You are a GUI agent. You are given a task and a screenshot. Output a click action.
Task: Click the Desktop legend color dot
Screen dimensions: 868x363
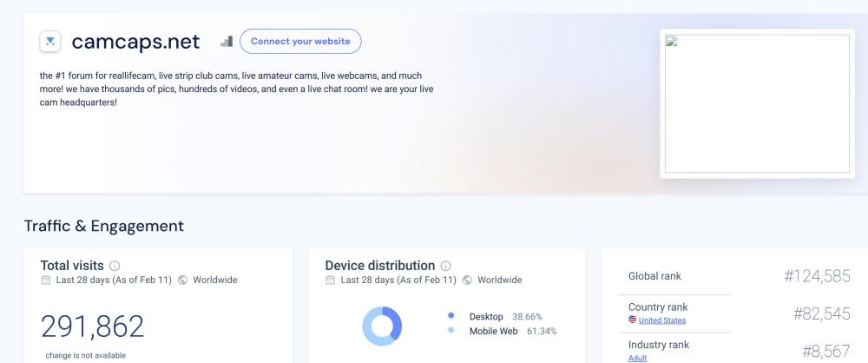(x=451, y=317)
